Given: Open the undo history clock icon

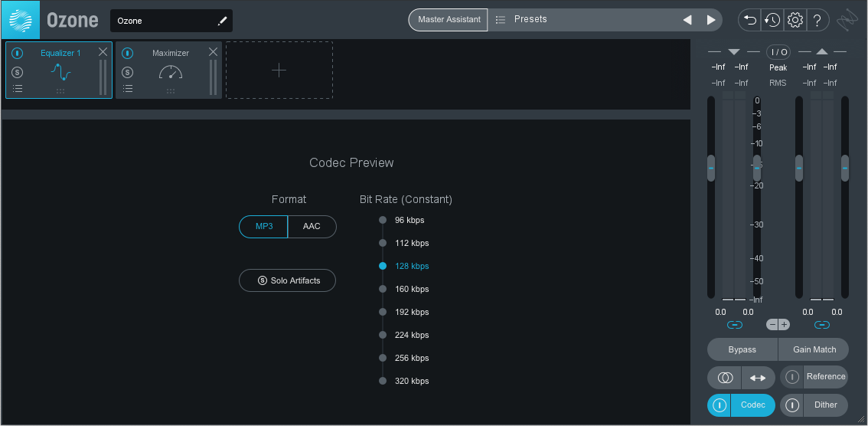Looking at the screenshot, I should point(772,21).
